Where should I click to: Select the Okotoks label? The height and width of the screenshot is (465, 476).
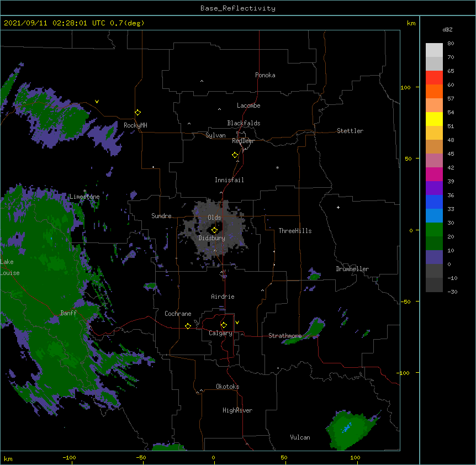pos(228,387)
